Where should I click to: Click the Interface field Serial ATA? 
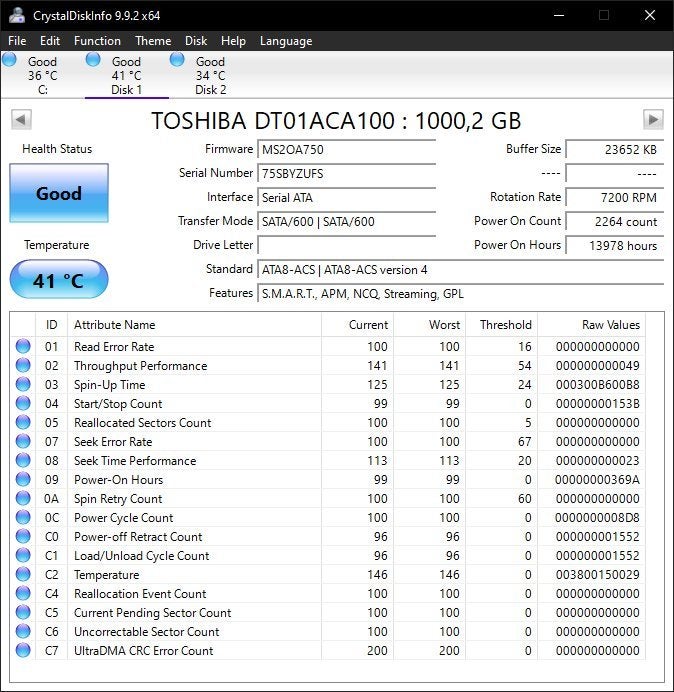[346, 197]
